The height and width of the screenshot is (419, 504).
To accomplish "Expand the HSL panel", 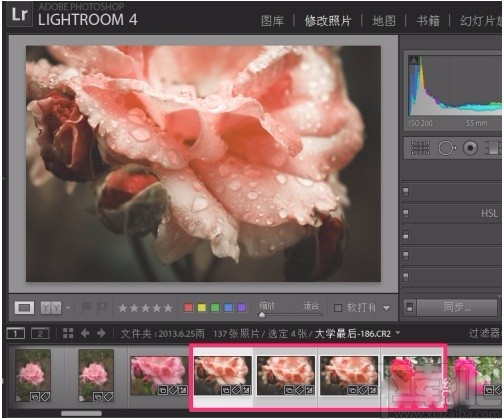I will pyautogui.click(x=489, y=213).
